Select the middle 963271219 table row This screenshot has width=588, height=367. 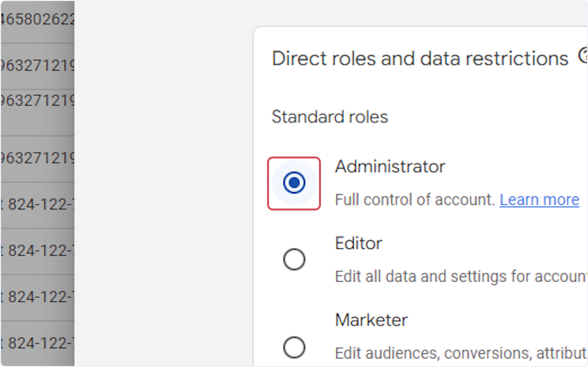(37, 100)
